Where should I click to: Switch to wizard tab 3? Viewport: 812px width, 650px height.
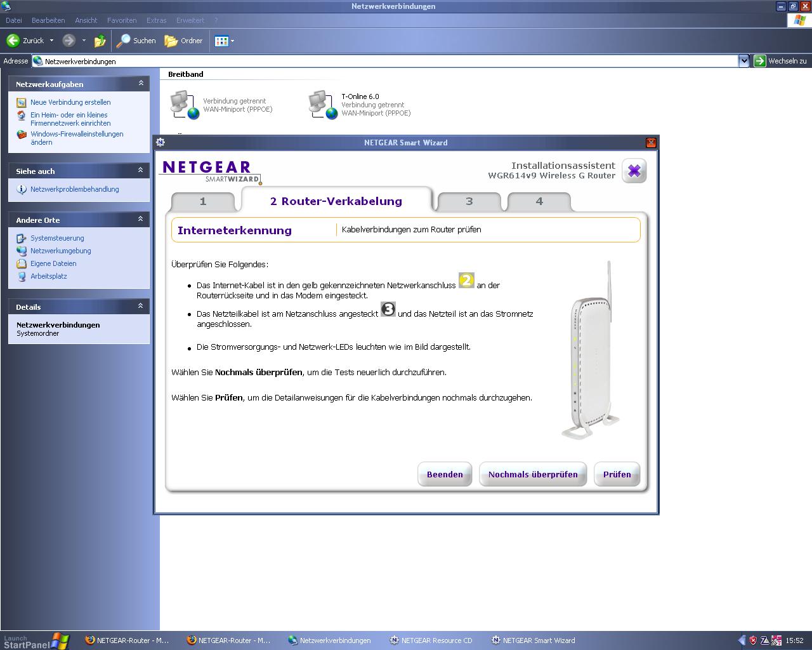pos(469,201)
